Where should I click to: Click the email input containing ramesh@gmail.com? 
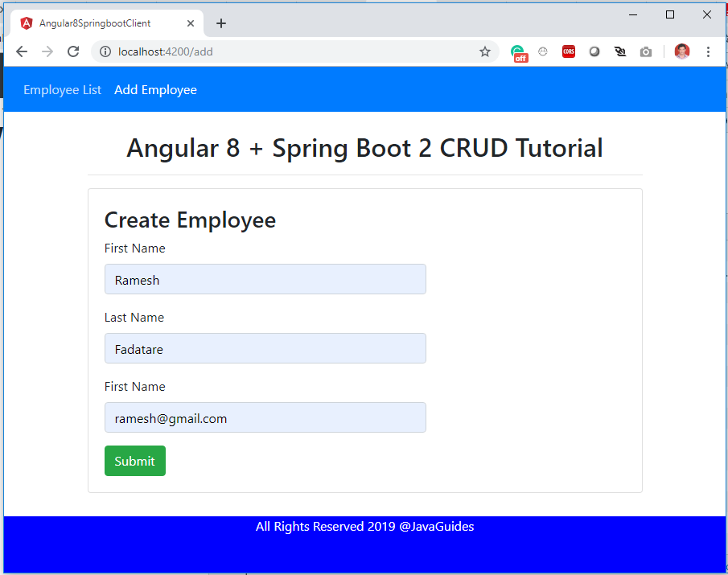point(265,417)
